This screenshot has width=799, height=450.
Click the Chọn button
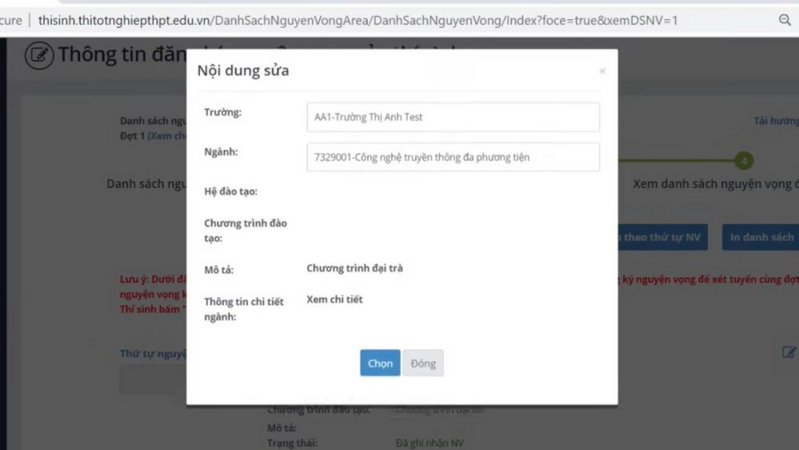tap(380, 363)
